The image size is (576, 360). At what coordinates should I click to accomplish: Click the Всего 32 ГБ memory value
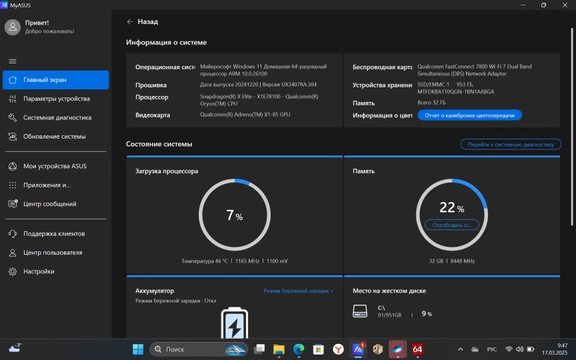(432, 102)
